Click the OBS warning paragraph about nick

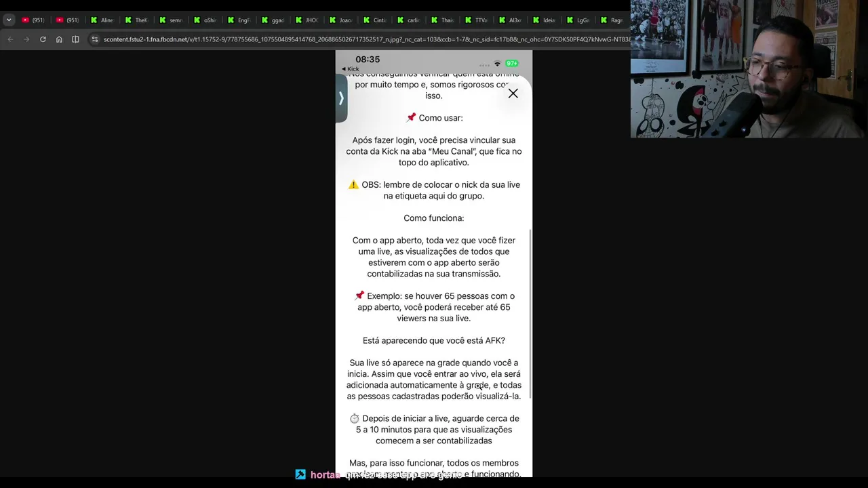[x=434, y=190]
